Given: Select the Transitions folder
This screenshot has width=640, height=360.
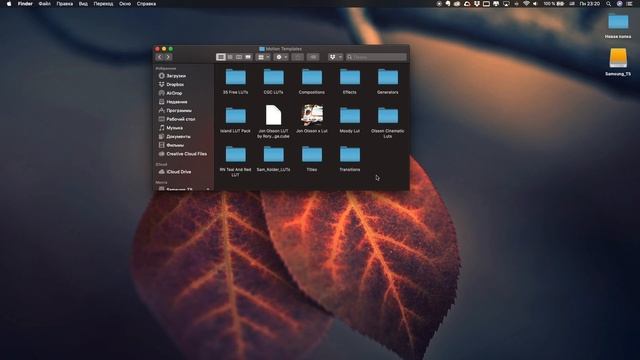Looking at the screenshot, I should [x=350, y=155].
